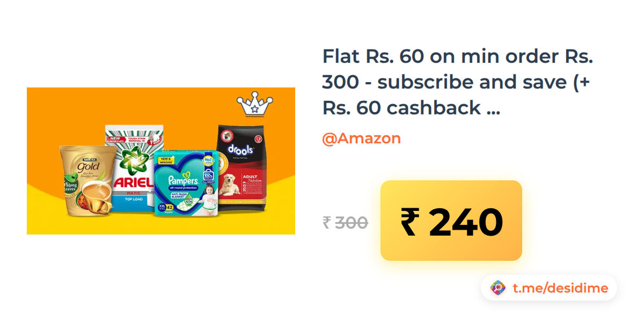The image size is (644, 322).
Task: Click the ₹ 240 deal price button
Action: [x=451, y=221]
